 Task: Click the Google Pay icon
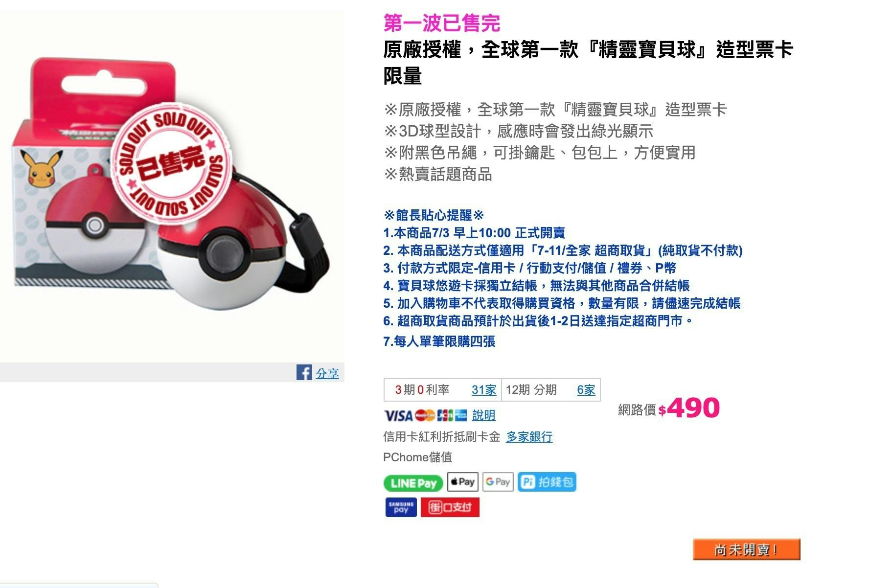pyautogui.click(x=498, y=482)
